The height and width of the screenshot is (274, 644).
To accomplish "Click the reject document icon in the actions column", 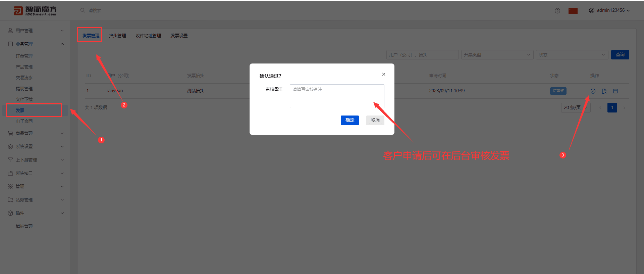I will pos(604,91).
